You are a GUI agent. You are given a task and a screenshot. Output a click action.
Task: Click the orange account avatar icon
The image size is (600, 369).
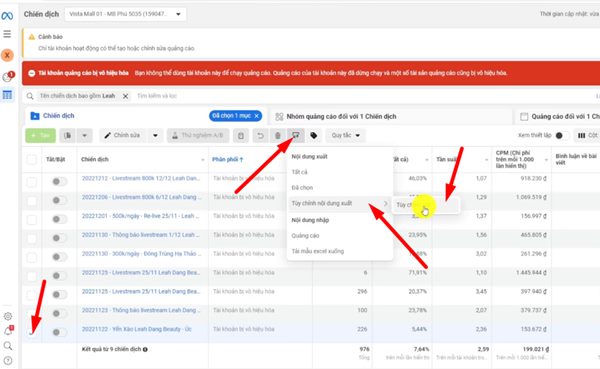(x=7, y=55)
